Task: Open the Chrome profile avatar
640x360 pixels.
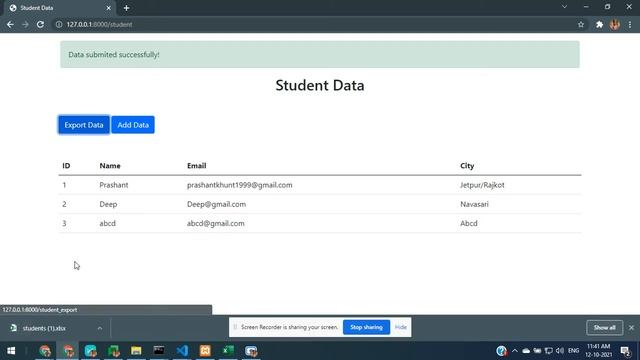Action: [x=615, y=24]
